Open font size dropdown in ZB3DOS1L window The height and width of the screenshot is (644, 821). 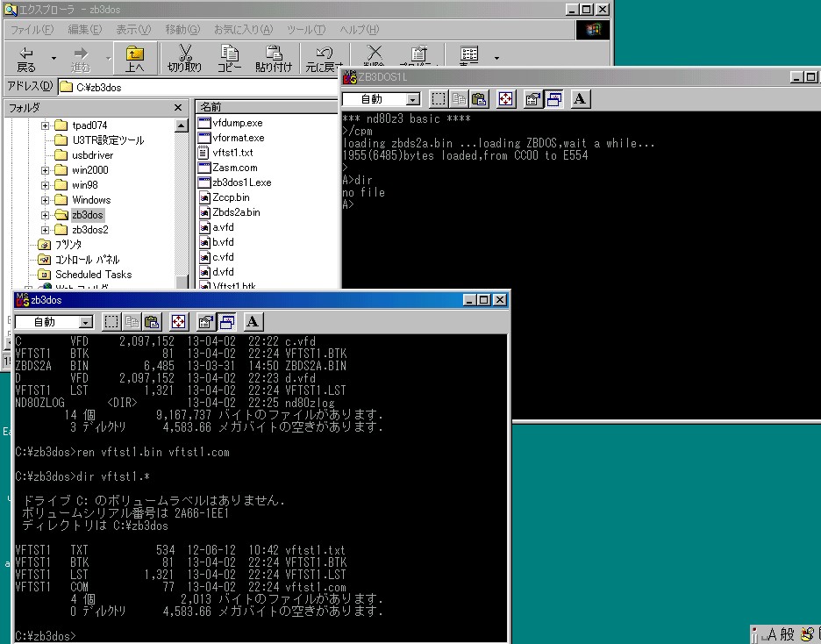click(413, 99)
